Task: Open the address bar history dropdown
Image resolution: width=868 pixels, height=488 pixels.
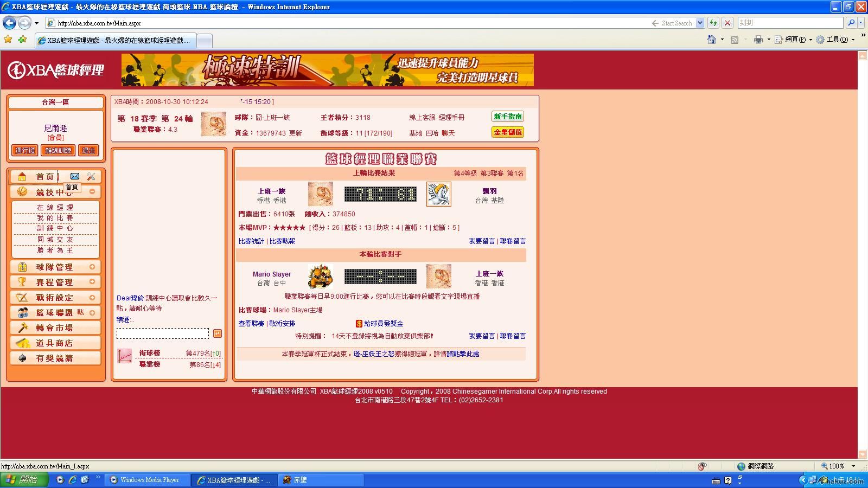Action: [x=700, y=23]
